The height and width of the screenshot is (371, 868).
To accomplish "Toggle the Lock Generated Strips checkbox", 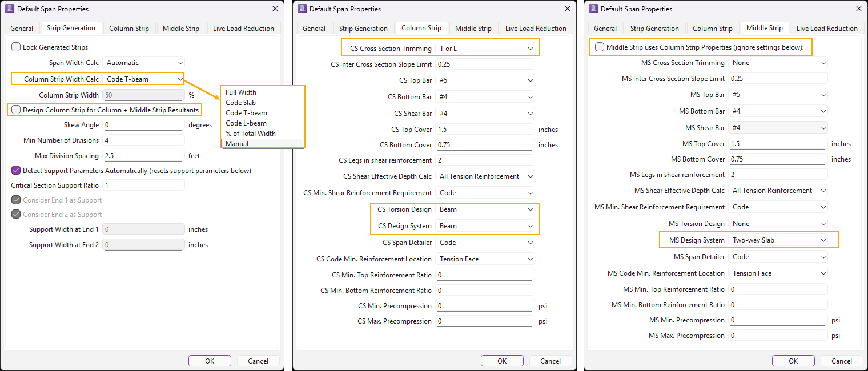I will tap(16, 47).
